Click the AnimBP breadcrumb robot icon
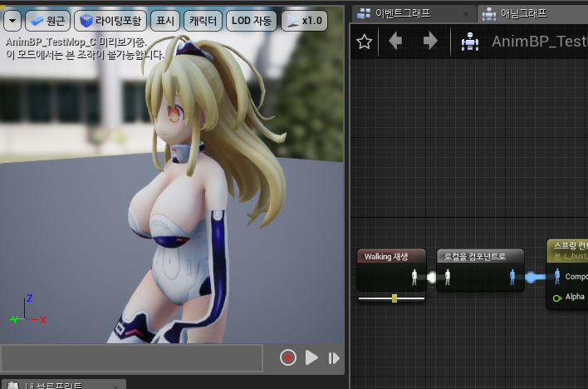The width and height of the screenshot is (588, 389). point(470,42)
